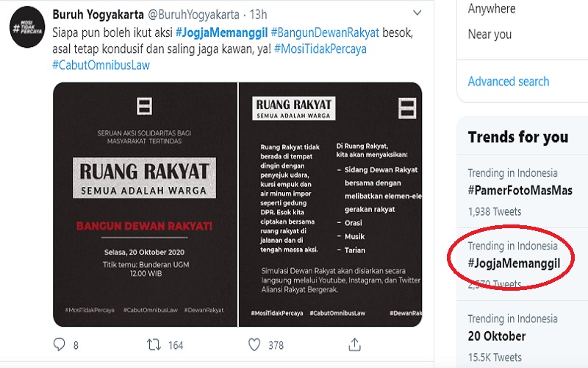
Task: Select the Anywhere location filter
Action: (x=492, y=8)
